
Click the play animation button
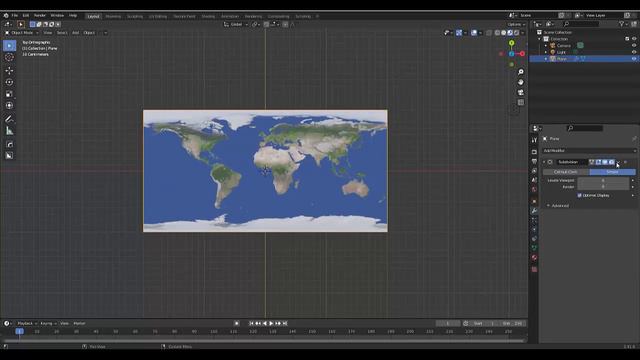271,323
